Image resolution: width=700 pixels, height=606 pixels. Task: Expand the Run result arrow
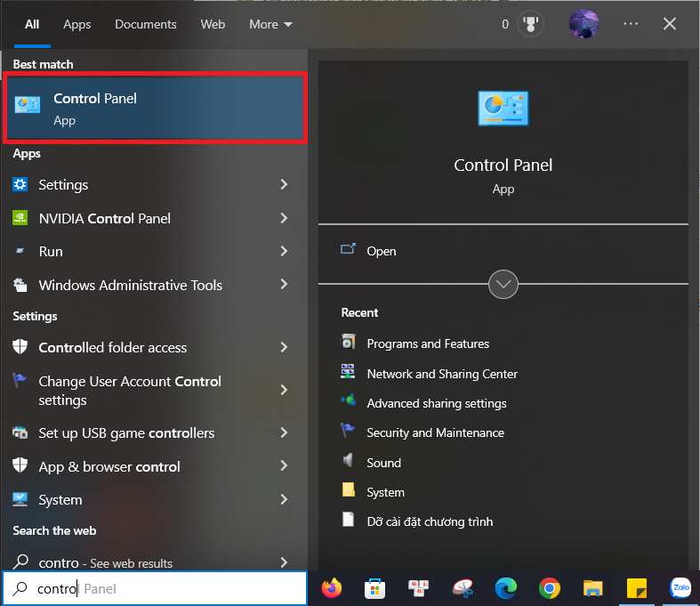click(284, 251)
